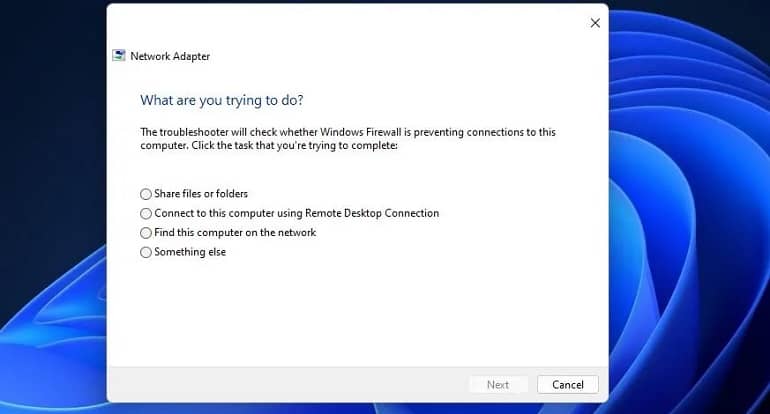Click the Network Adapter title text
Image resolution: width=770 pixels, height=414 pixels.
(170, 56)
